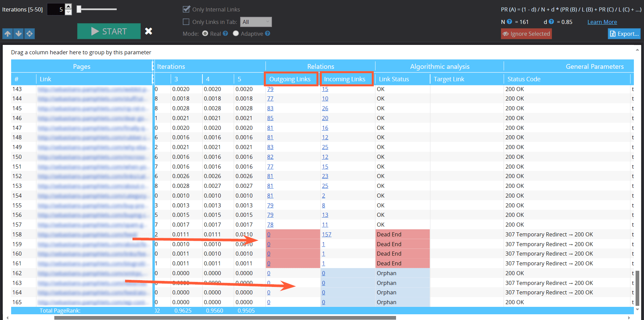Open incoming links 23 for row 152

[325, 176]
